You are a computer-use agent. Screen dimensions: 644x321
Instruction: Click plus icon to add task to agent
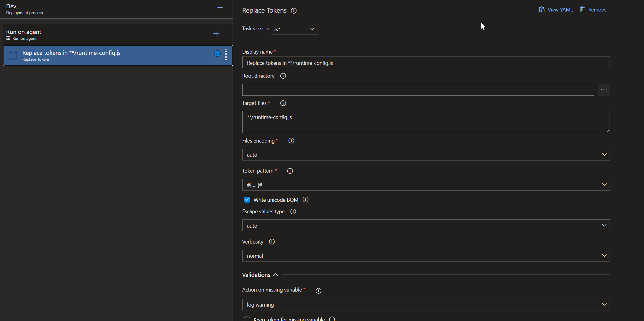[x=216, y=34]
